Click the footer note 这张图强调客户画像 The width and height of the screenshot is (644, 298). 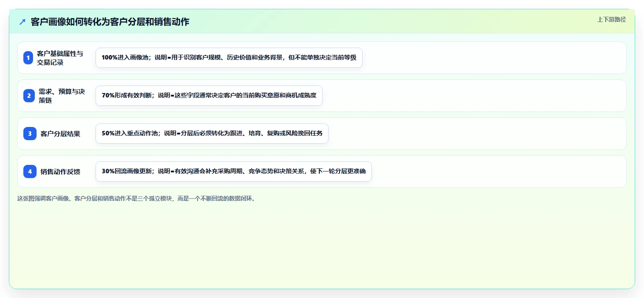[136, 198]
